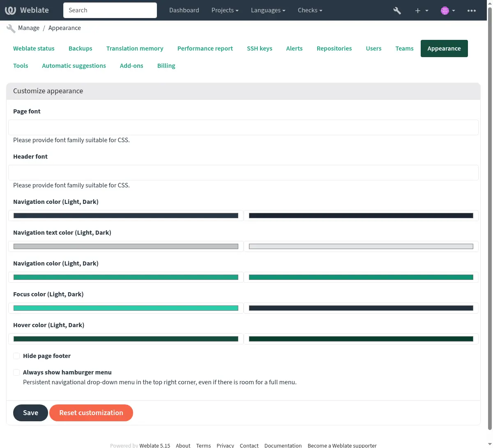Switch to the SSH keys tab

point(260,48)
